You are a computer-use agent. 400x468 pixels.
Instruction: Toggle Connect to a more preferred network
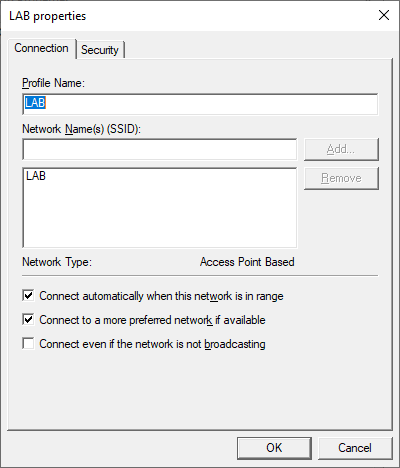28,320
